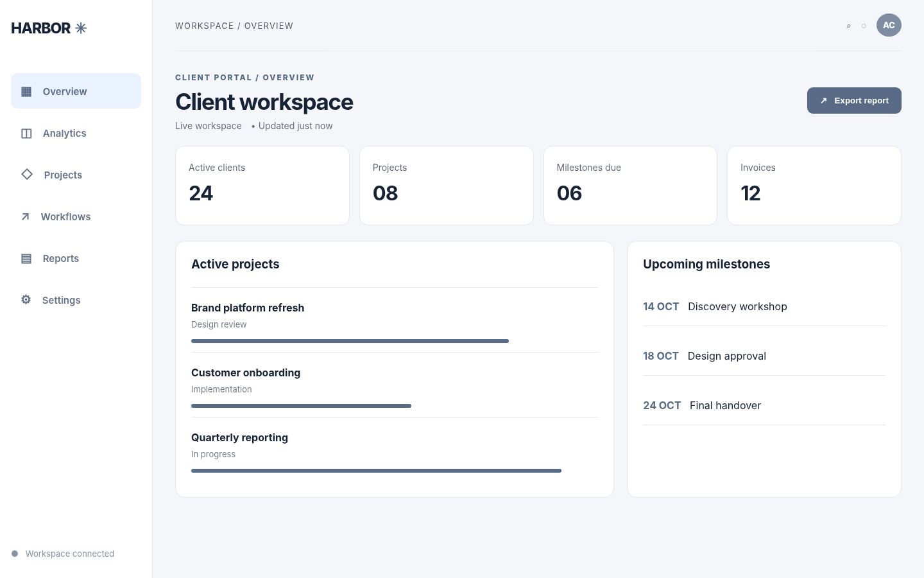Open the Brand platform refresh project title

[248, 308]
